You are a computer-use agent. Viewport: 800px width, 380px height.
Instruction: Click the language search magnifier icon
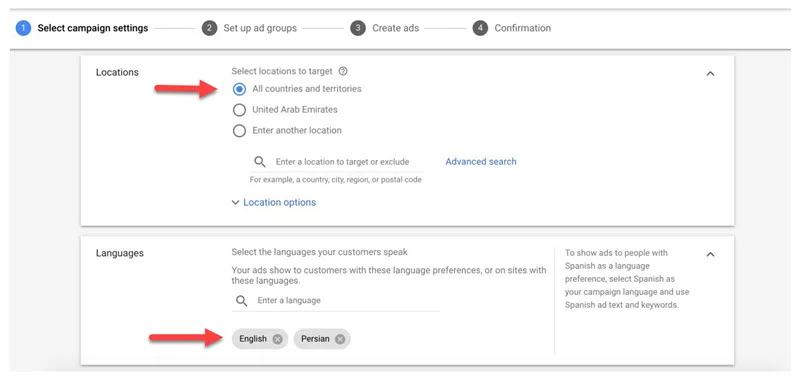pos(241,300)
